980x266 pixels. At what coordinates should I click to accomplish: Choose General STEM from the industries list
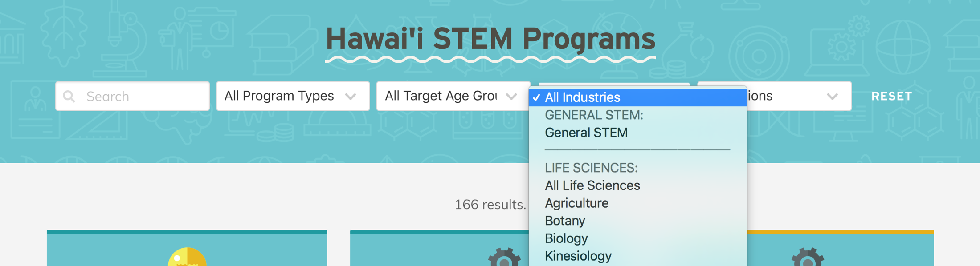[586, 133]
